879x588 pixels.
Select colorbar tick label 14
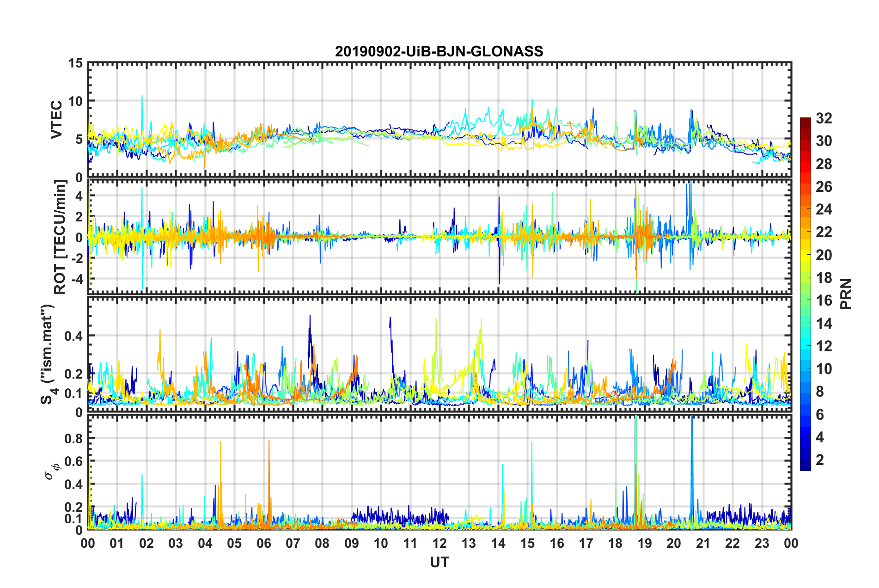coord(824,324)
